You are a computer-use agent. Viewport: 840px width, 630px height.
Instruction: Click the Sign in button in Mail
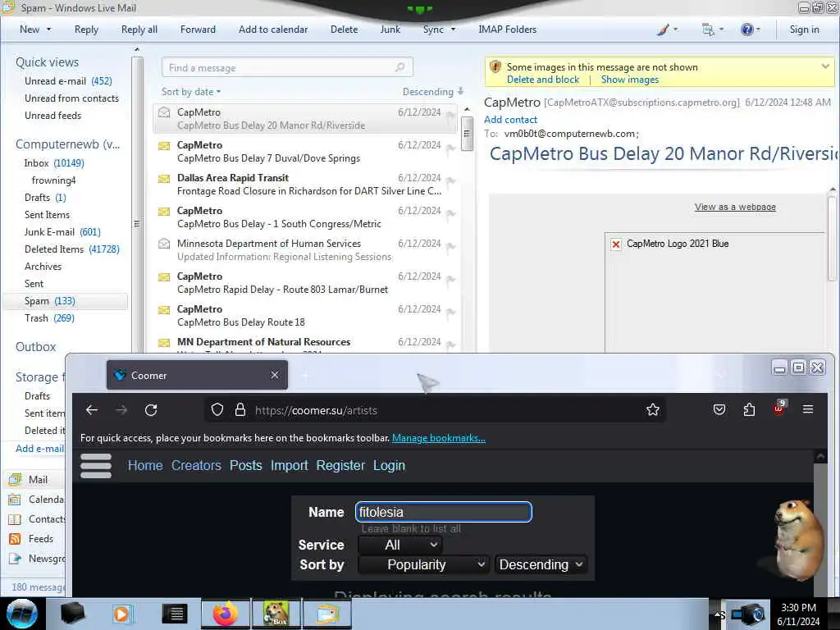pyautogui.click(x=804, y=30)
